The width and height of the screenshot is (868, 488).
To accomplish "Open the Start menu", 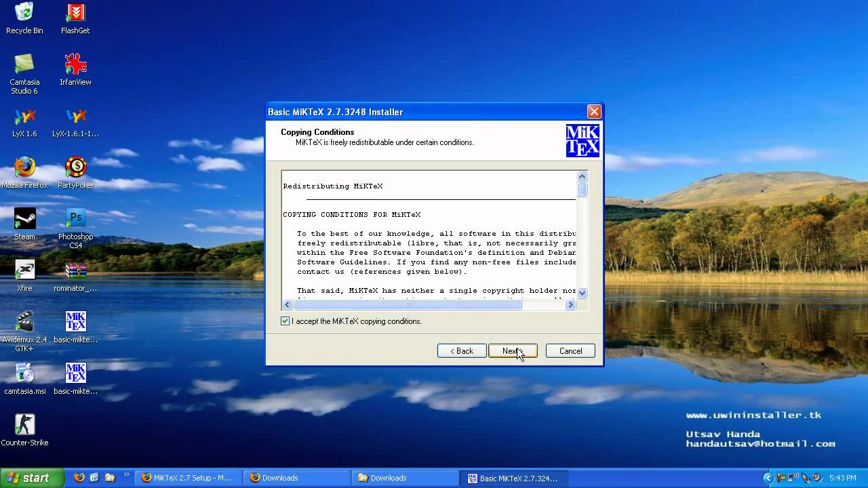I will click(32, 478).
